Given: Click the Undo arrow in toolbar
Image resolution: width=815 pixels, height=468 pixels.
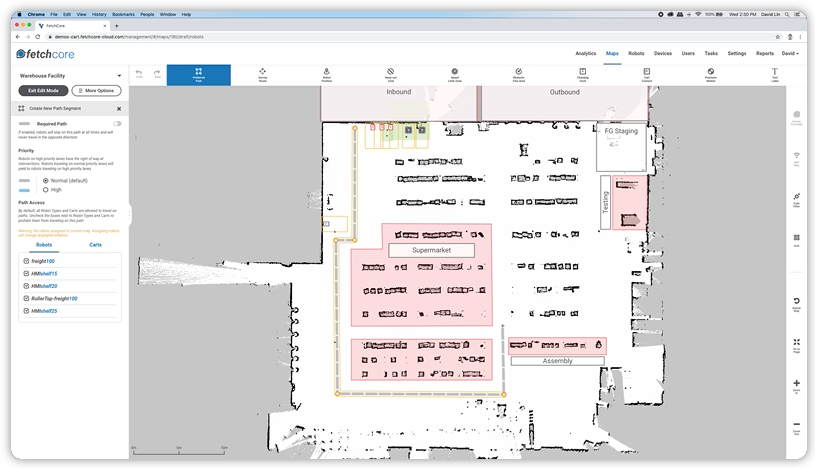Looking at the screenshot, I should click(x=139, y=74).
